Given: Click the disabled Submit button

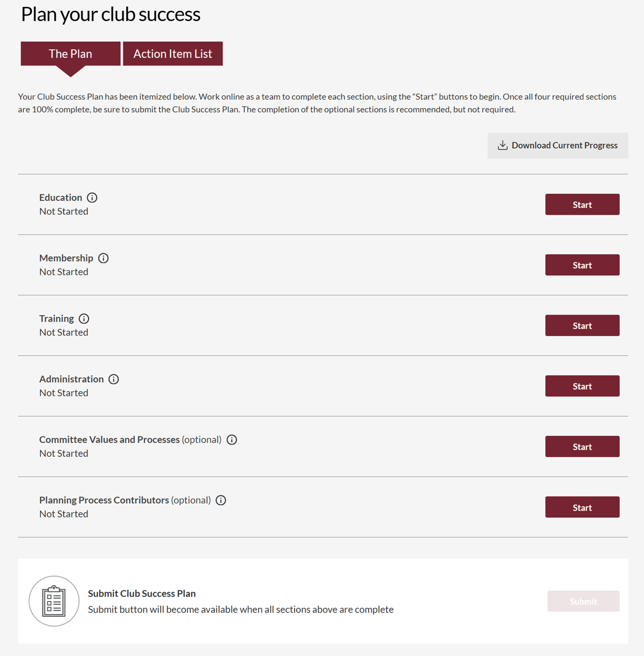Looking at the screenshot, I should 583,601.
